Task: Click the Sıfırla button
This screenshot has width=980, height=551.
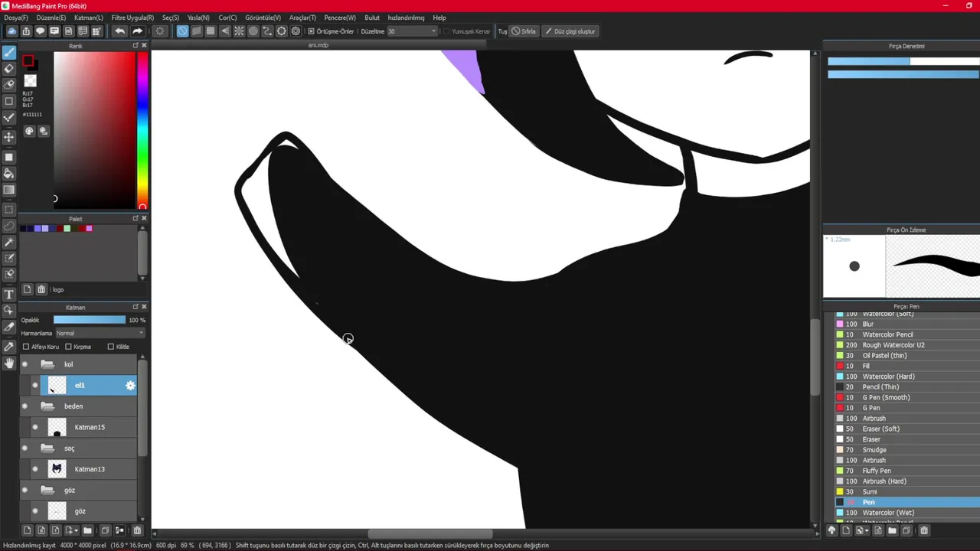Action: coord(524,31)
